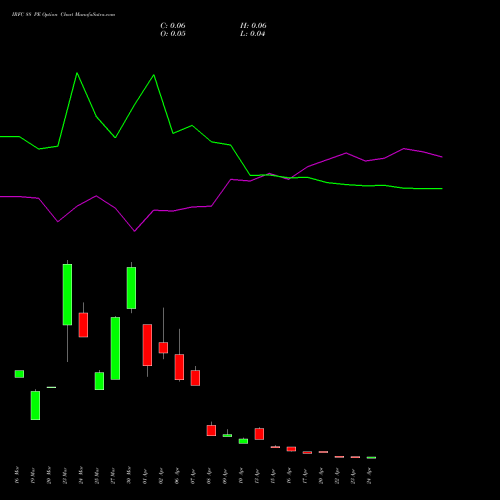Click the chart title text at top left
500x500 pixels.
coord(63,15)
